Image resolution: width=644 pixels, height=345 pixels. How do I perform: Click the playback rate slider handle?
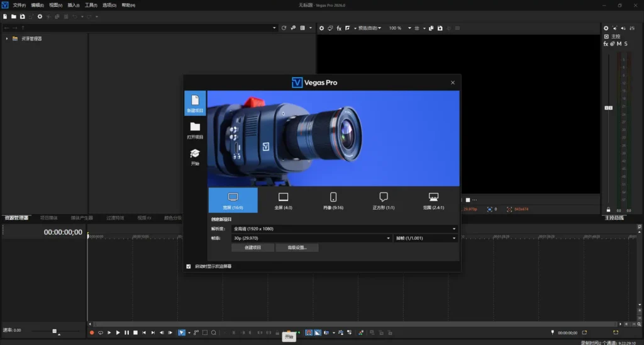[55, 331]
